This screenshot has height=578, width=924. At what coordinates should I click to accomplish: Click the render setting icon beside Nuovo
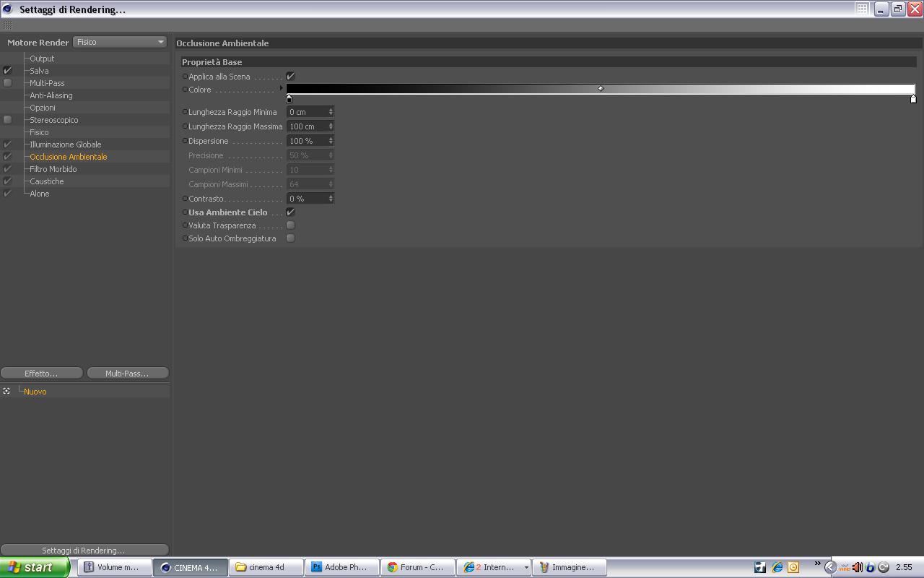(x=6, y=391)
